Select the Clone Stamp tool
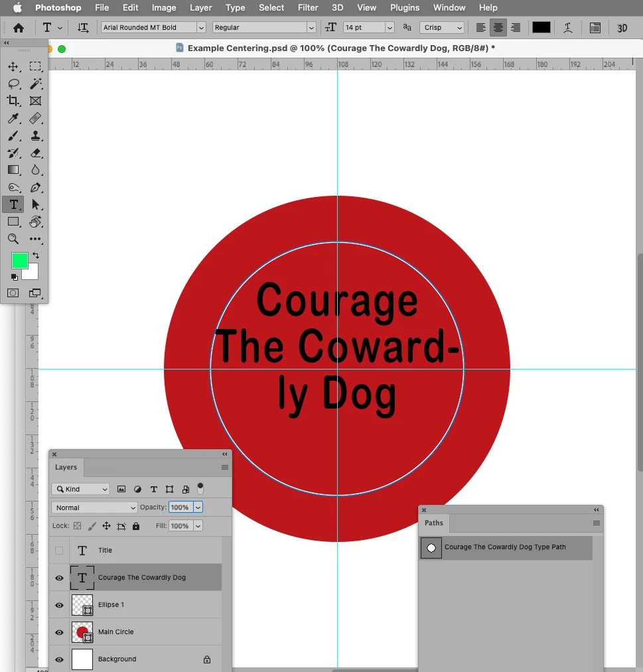The height and width of the screenshot is (672, 643). pyautogui.click(x=35, y=135)
